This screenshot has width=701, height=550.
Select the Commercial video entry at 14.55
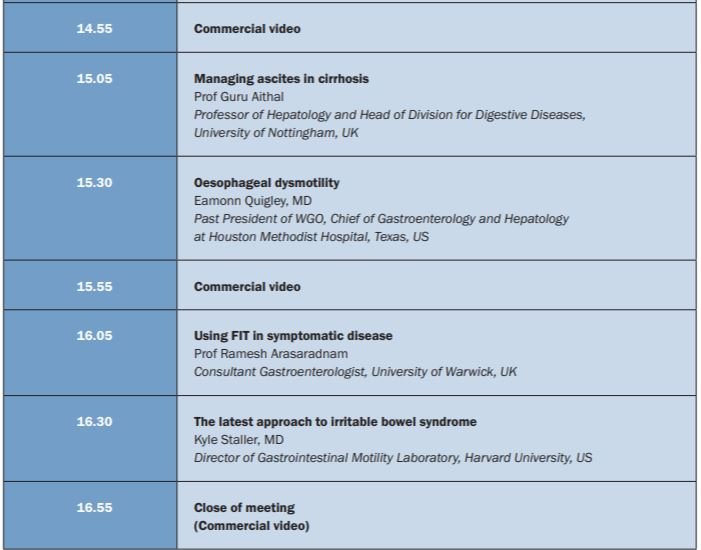246,29
